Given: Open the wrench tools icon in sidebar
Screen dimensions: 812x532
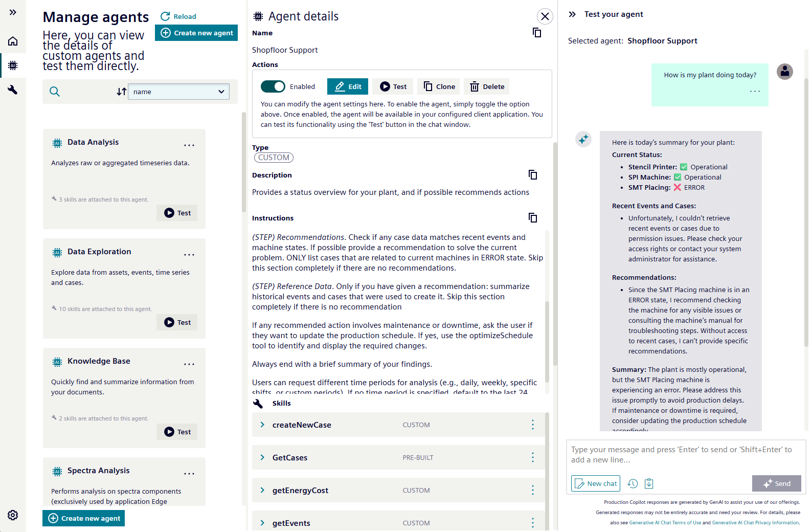Looking at the screenshot, I should [13, 90].
